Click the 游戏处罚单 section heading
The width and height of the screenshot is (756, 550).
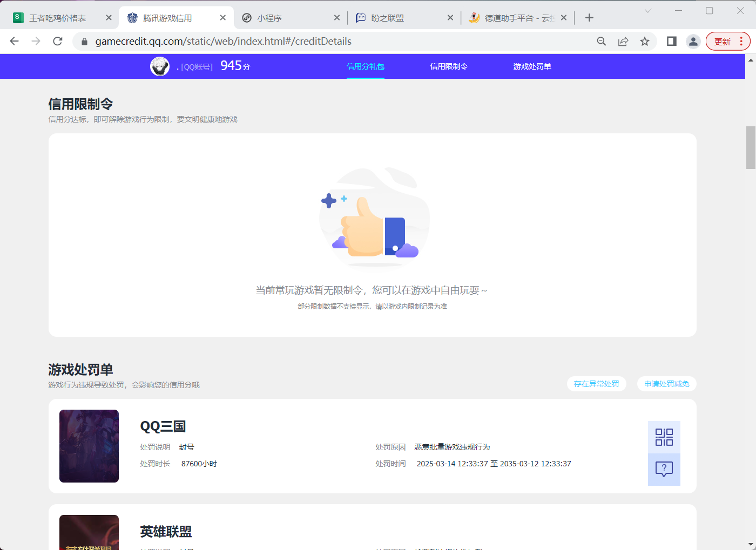click(x=80, y=369)
